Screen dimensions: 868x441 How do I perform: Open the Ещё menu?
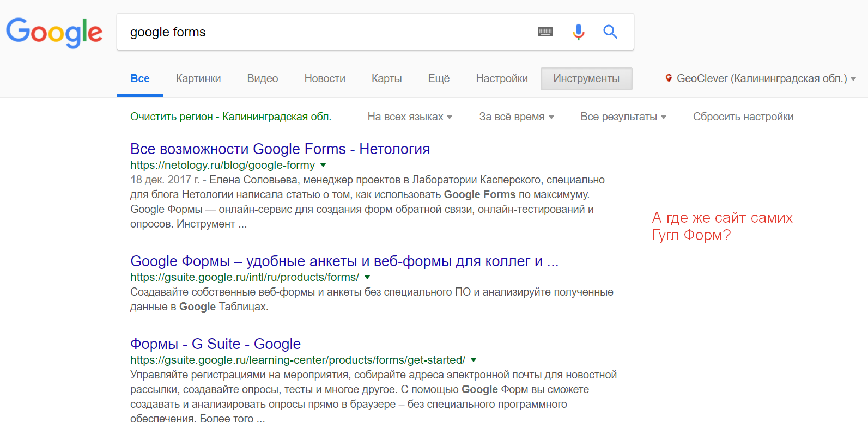click(439, 78)
